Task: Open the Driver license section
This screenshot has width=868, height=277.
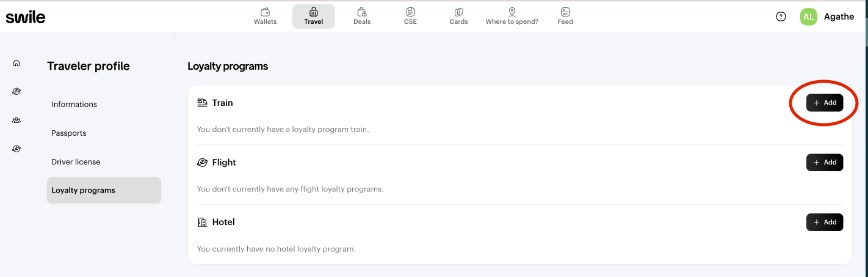Action: (76, 162)
